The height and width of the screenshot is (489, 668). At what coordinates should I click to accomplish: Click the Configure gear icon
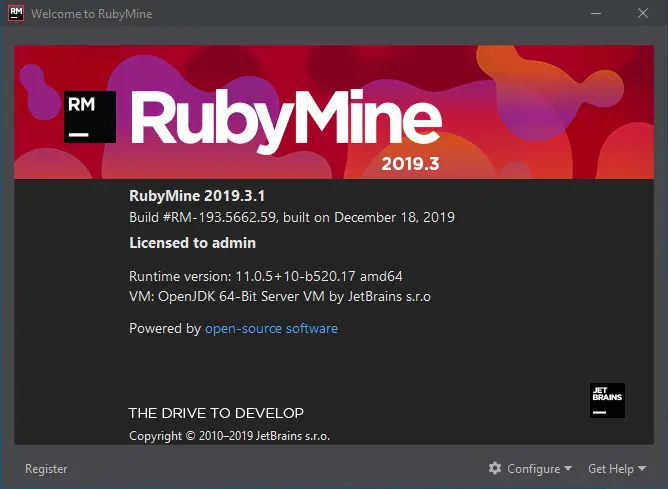(495, 468)
